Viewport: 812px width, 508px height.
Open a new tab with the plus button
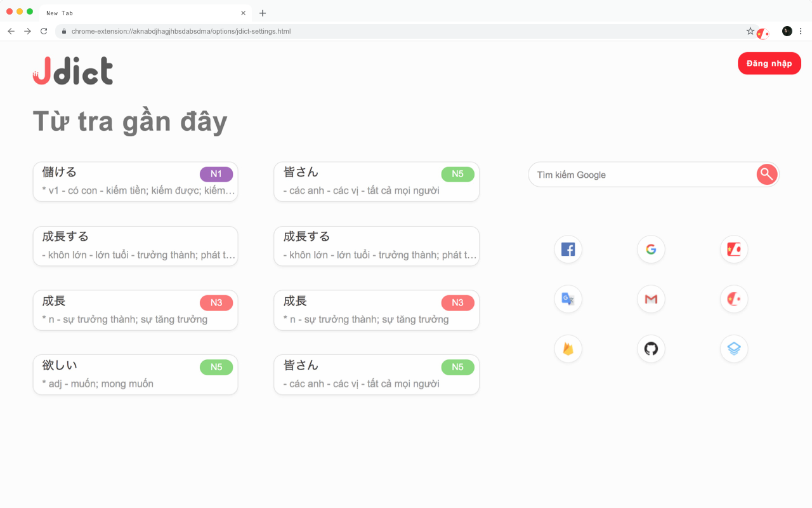(x=263, y=13)
